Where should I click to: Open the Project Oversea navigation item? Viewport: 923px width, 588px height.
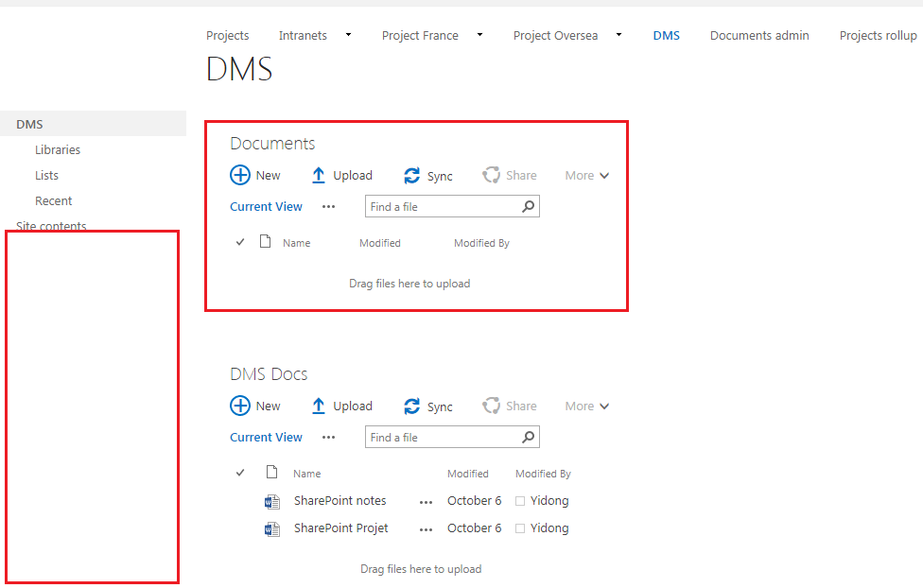click(x=555, y=35)
